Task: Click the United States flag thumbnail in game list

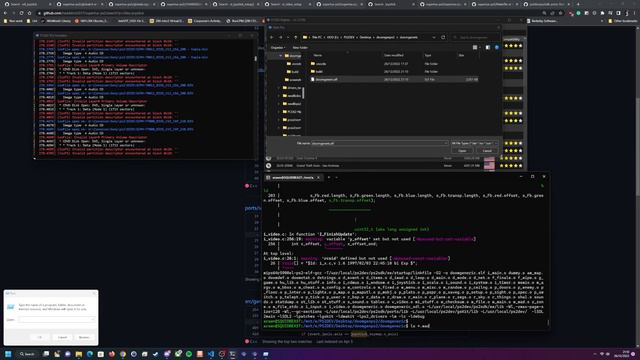Action: tap(489, 164)
